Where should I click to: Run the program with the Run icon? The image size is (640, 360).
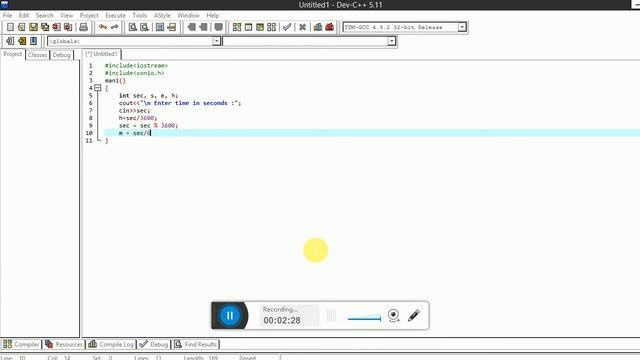coord(248,27)
